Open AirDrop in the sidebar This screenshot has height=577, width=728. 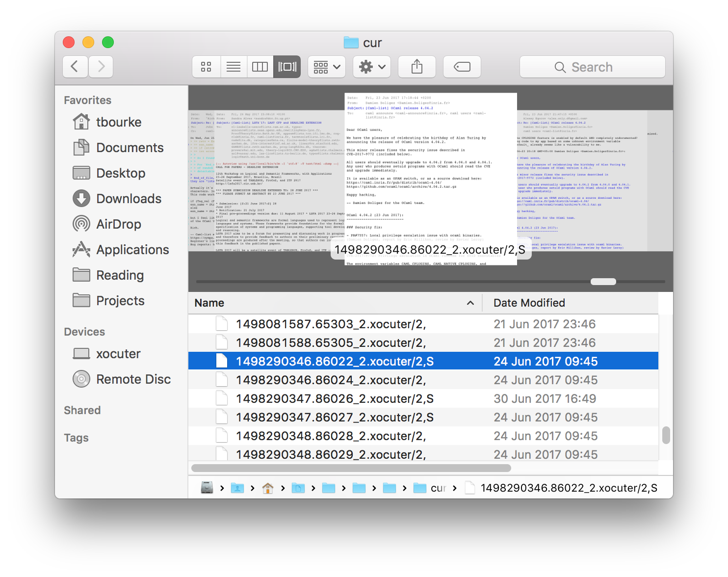pyautogui.click(x=107, y=224)
